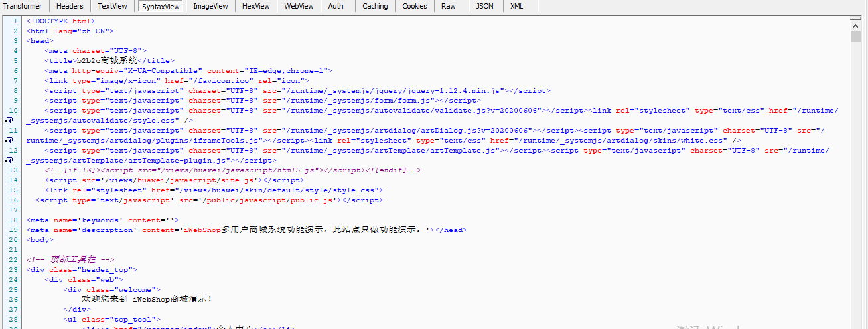Image resolution: width=868 pixels, height=329 pixels.
Task: Click the split-view handle above the scrollbar
Action: 856,19
